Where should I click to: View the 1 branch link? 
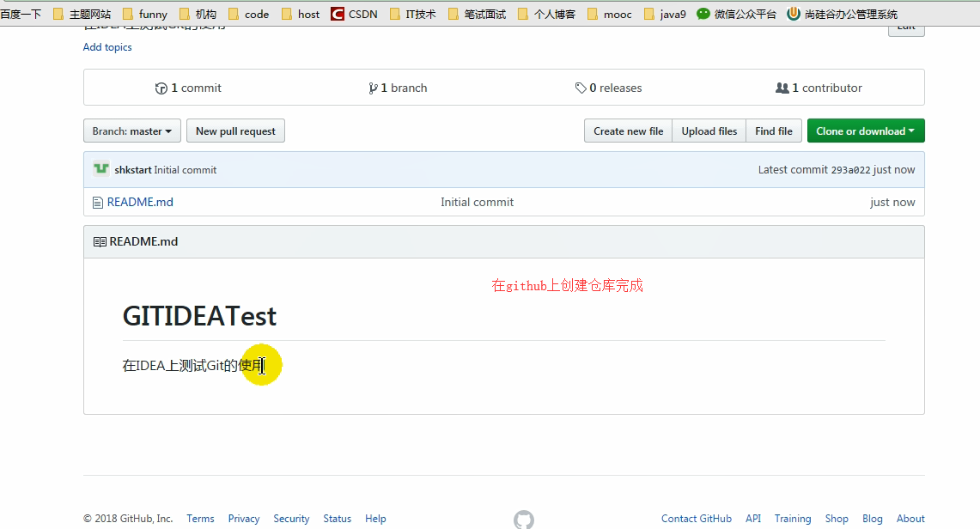pyautogui.click(x=399, y=88)
